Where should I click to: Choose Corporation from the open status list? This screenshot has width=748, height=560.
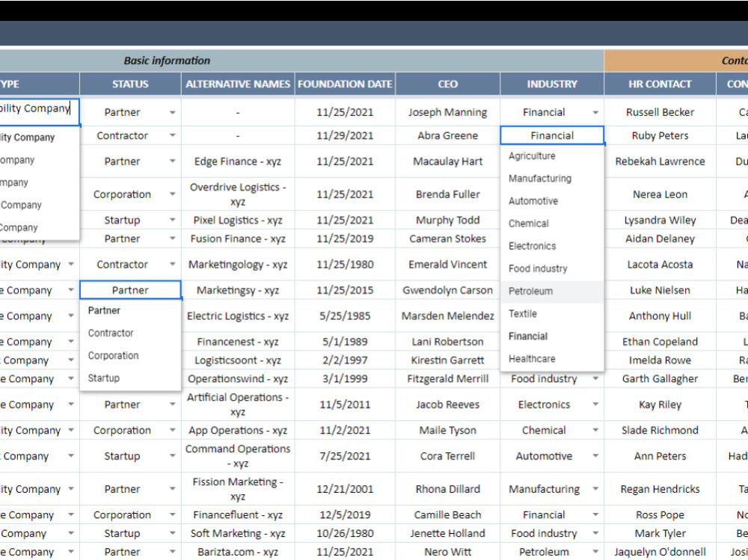[130, 355]
